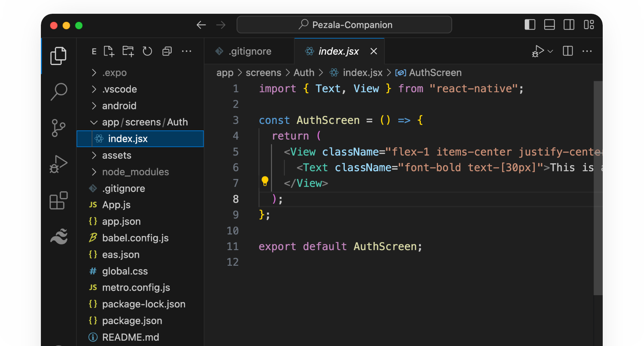Close the index.jsx tab
This screenshot has width=644, height=346.
click(374, 51)
